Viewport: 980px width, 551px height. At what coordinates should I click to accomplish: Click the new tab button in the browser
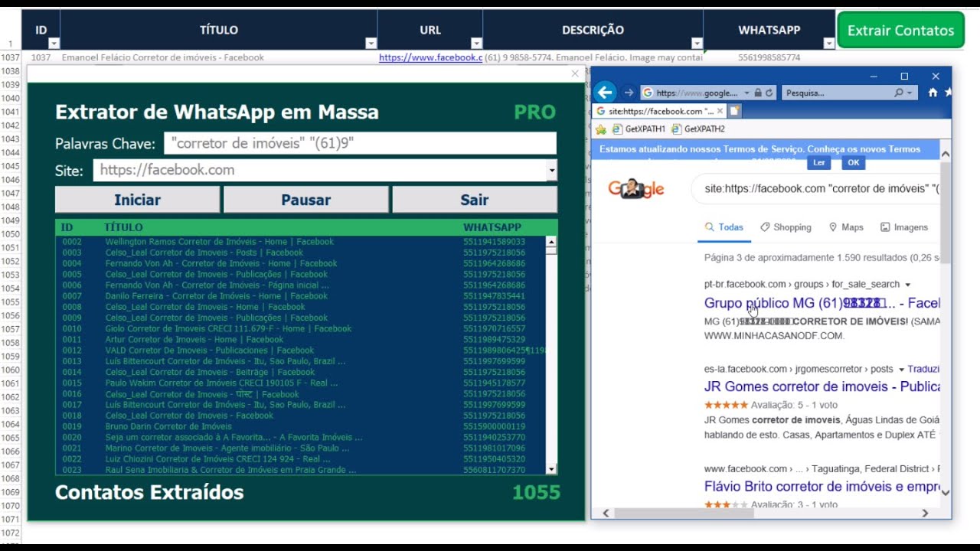pos(734,111)
